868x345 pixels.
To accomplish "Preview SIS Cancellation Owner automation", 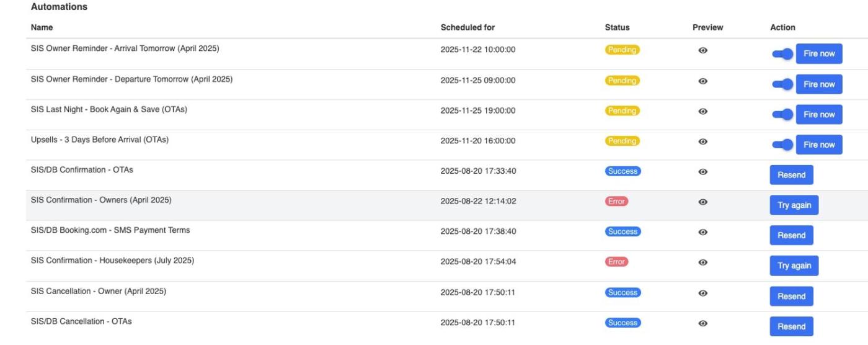I will (x=702, y=293).
